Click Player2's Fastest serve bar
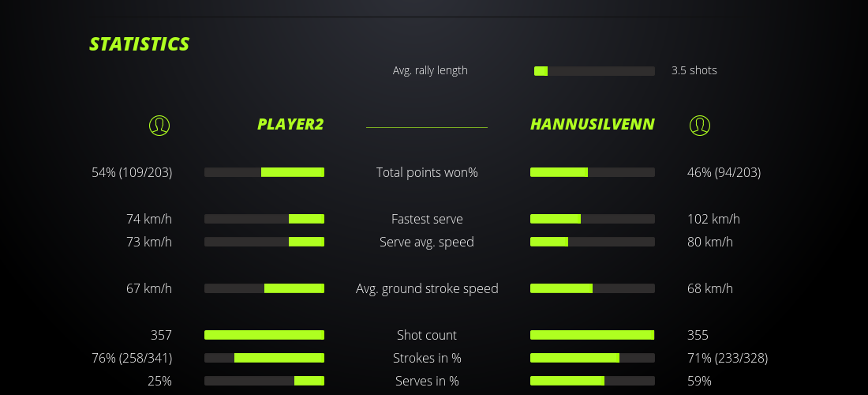This screenshot has width=868, height=395. pos(264,219)
